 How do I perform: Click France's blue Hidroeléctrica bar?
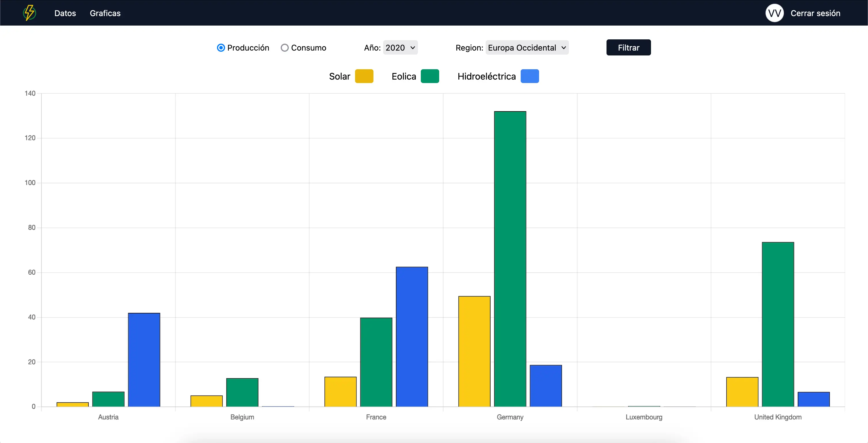[412, 337]
